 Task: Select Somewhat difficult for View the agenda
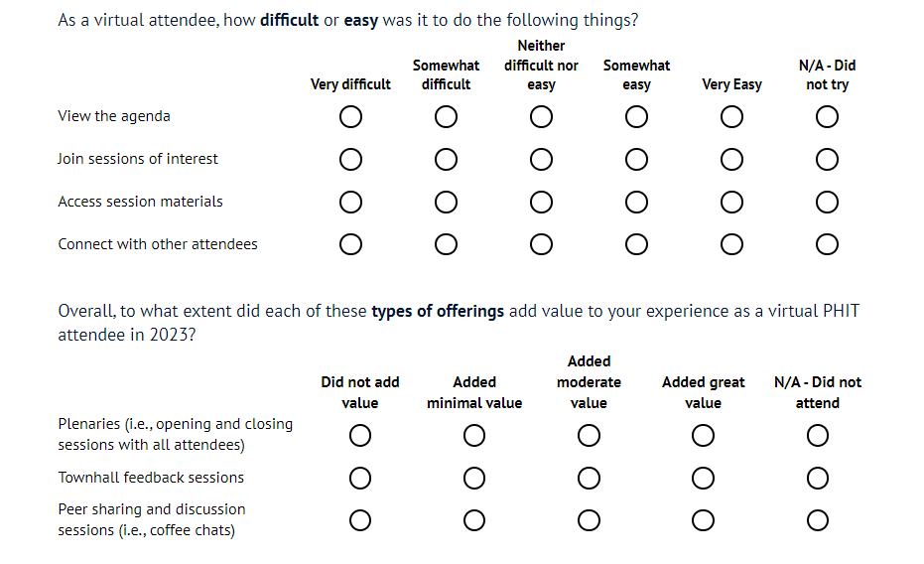(446, 118)
